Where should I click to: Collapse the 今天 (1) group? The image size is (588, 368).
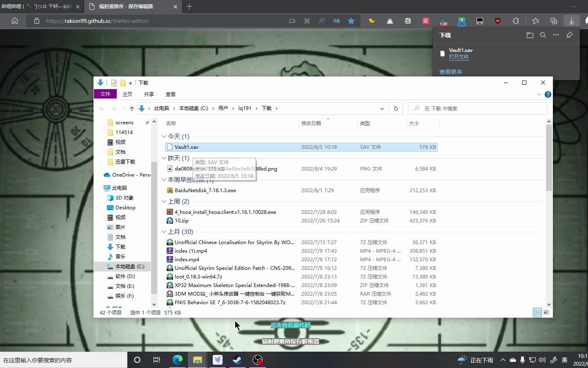[164, 137]
